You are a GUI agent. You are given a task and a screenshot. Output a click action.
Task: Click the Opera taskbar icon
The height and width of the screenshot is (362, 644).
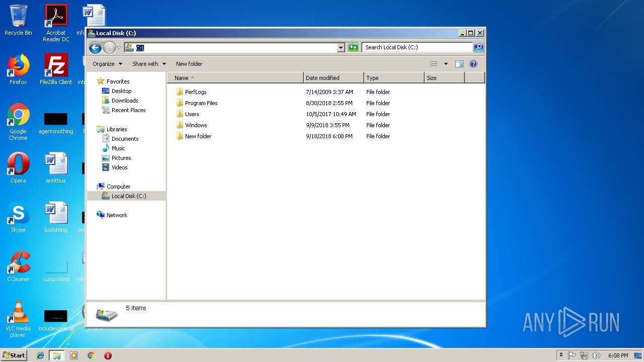(108, 355)
